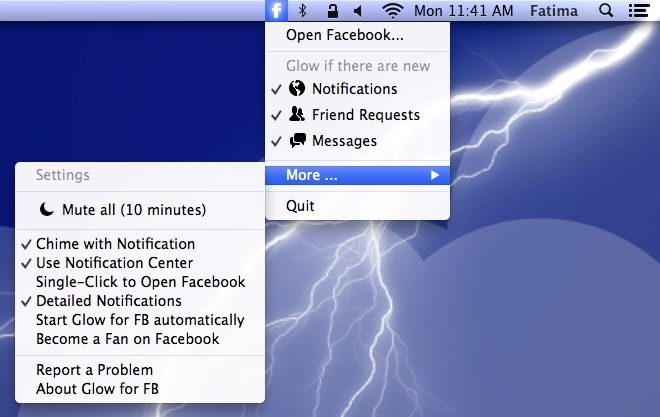660x417 pixels.
Task: Click the moon icon beside Mute all
Action: tap(47, 209)
